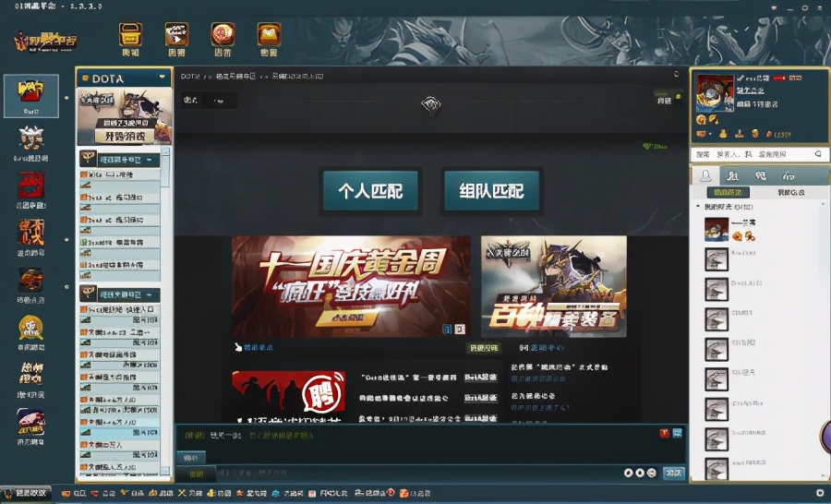This screenshot has width=831, height=504.
Task: Click the 组队匹配 button
Action: tap(491, 191)
